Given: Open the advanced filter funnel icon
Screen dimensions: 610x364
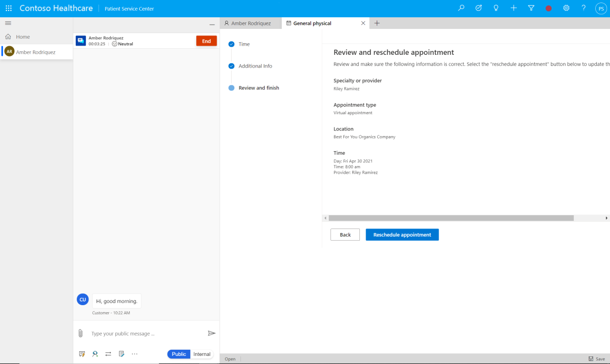Looking at the screenshot, I should 531,8.
